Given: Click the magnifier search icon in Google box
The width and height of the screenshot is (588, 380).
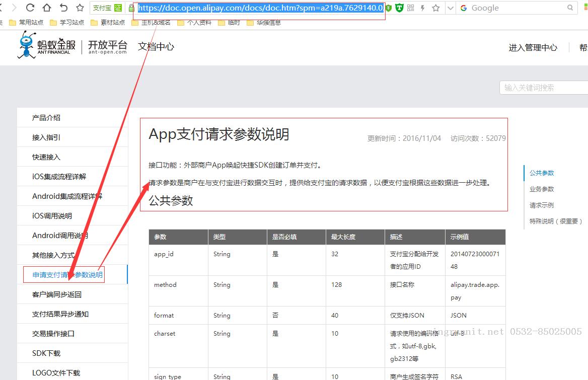Looking at the screenshot, I should click(x=570, y=8).
